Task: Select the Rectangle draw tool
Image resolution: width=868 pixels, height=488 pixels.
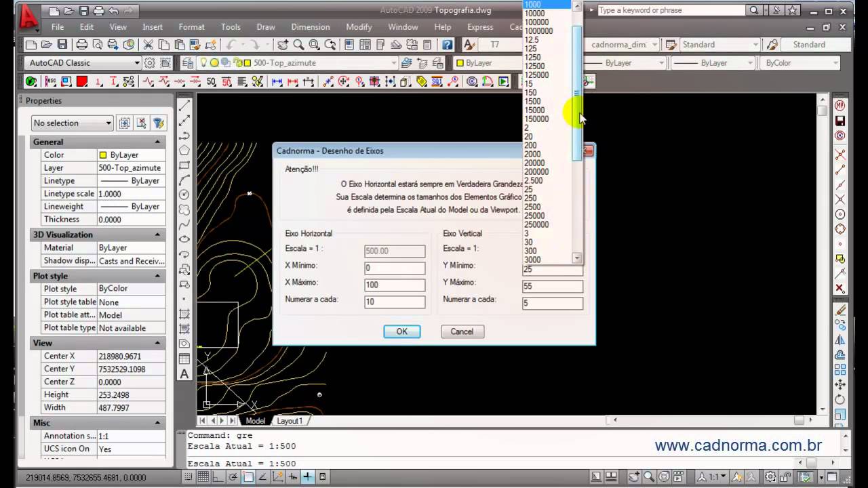Action: [184, 165]
